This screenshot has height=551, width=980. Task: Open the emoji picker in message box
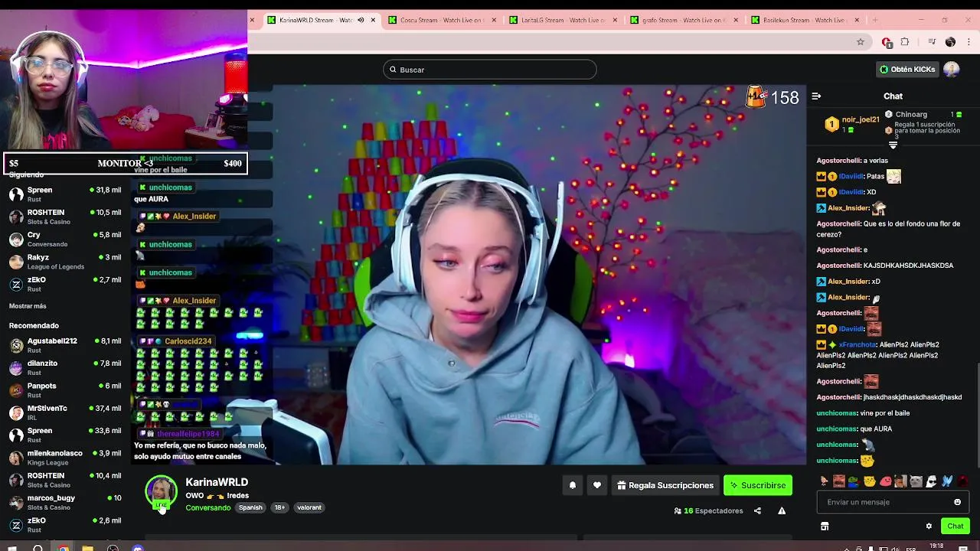[957, 502]
